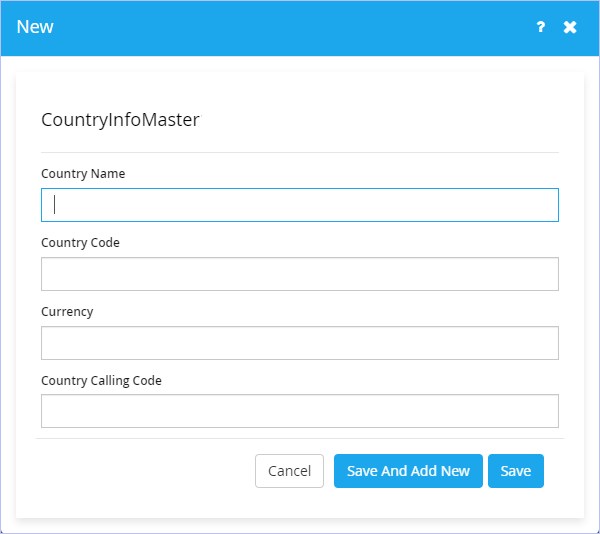Click the Country Code label text
Image resolution: width=600 pixels, height=534 pixels.
click(x=80, y=243)
